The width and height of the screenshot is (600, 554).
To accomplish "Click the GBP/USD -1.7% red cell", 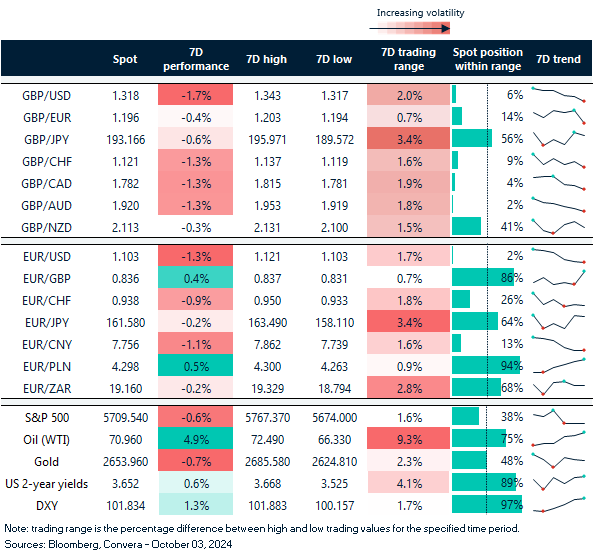I will tap(191, 95).
